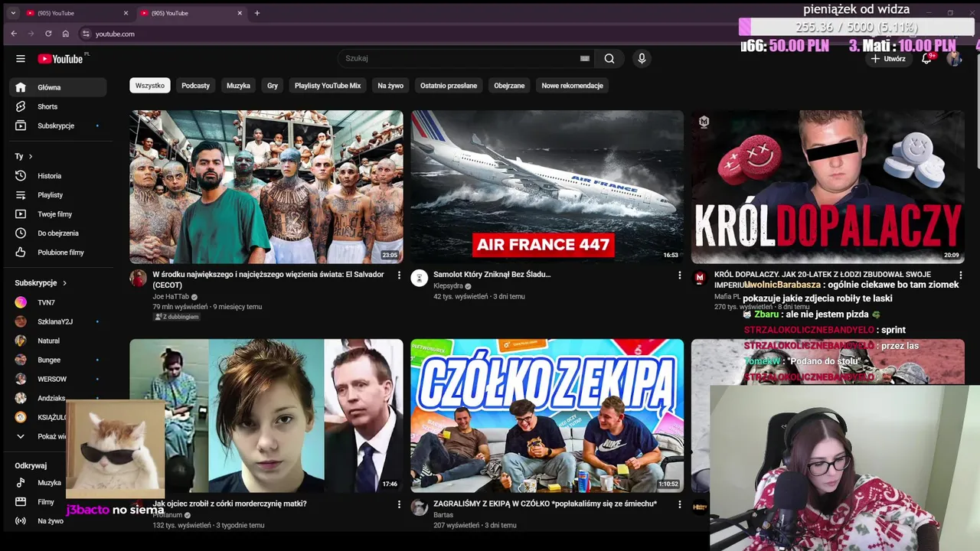Image resolution: width=980 pixels, height=551 pixels.
Task: Click the Klepsydra channel avatar
Action: [x=419, y=278]
